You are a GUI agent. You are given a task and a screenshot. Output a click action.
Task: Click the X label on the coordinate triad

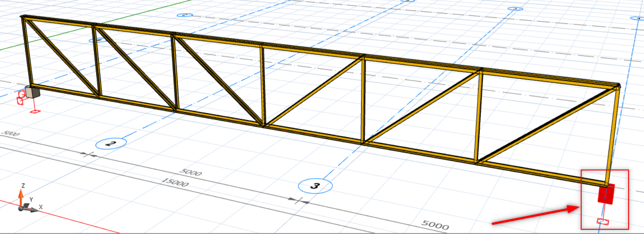click(41, 207)
